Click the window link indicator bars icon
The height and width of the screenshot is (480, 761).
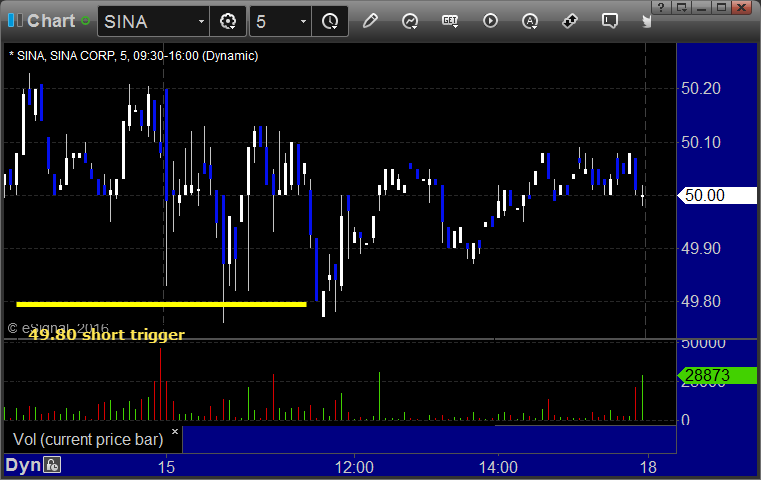point(15,20)
